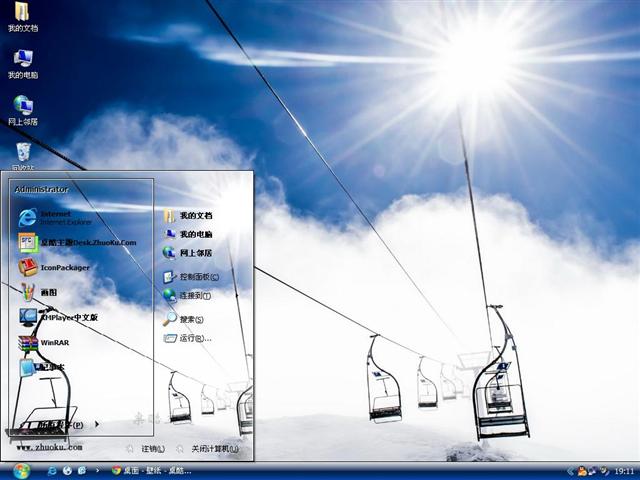This screenshot has width=640, height=480.
Task: Choose 运行(R)... in the Start menu
Action: [187, 338]
